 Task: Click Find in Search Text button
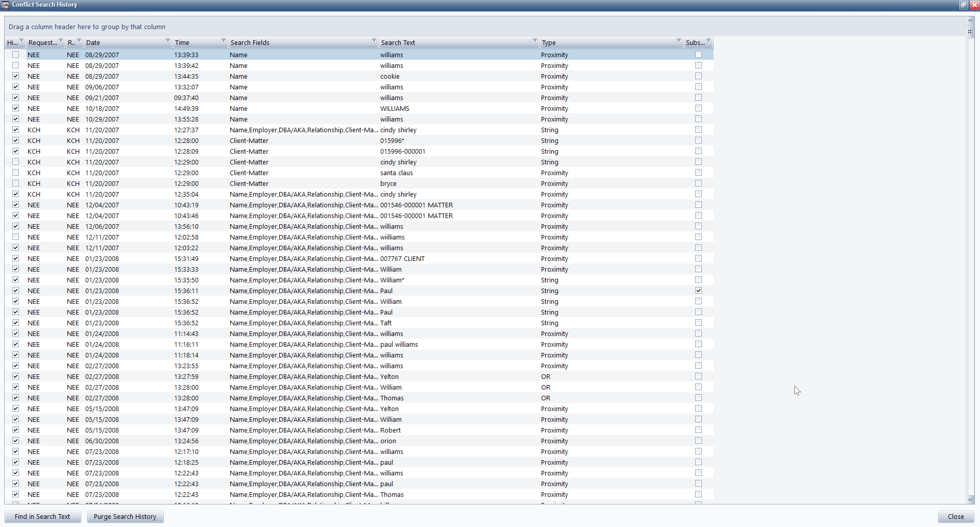pos(43,516)
